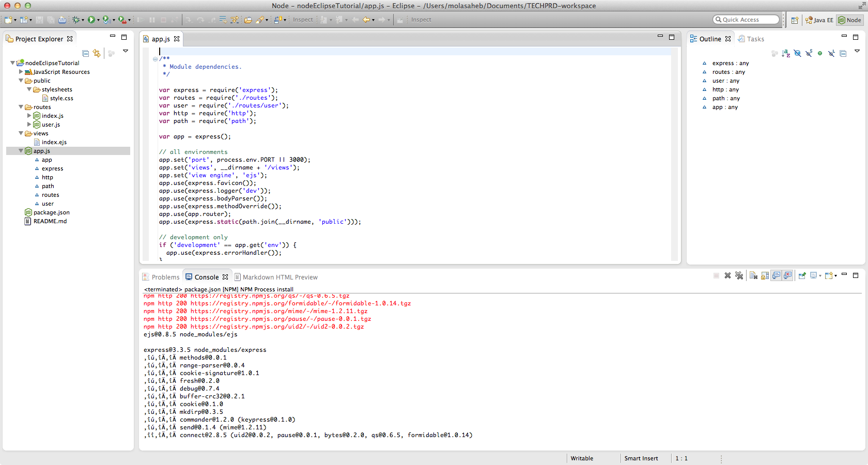868x465 pixels.
Task: Expand the index.js file node
Action: (29, 116)
